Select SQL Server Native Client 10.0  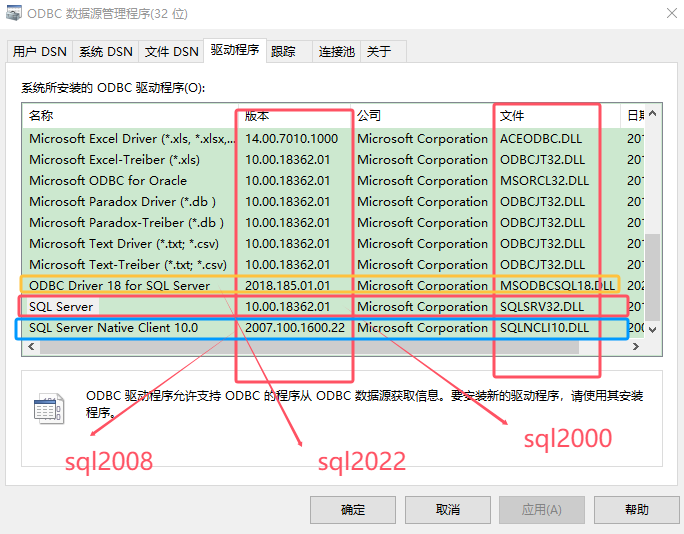(x=333, y=327)
